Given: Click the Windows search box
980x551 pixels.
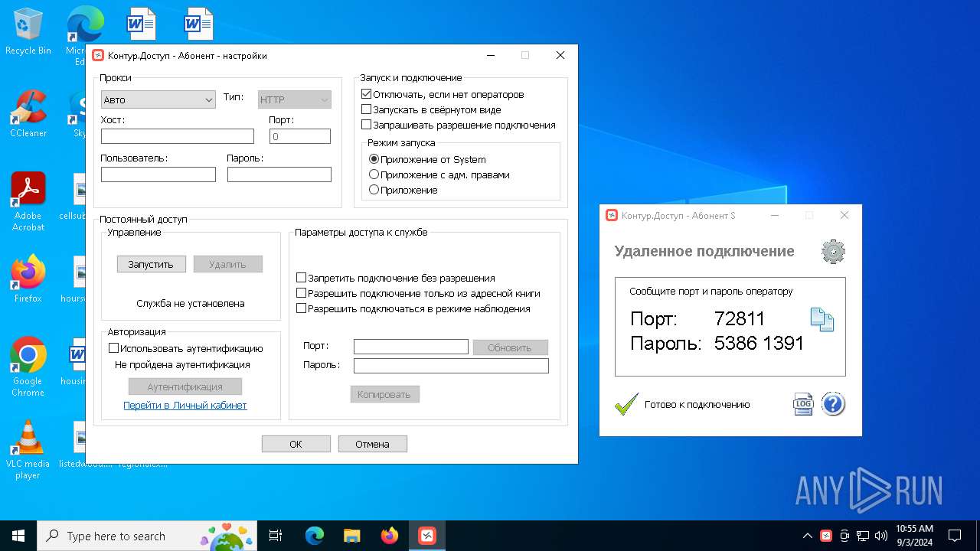Looking at the screenshot, I should click(147, 536).
